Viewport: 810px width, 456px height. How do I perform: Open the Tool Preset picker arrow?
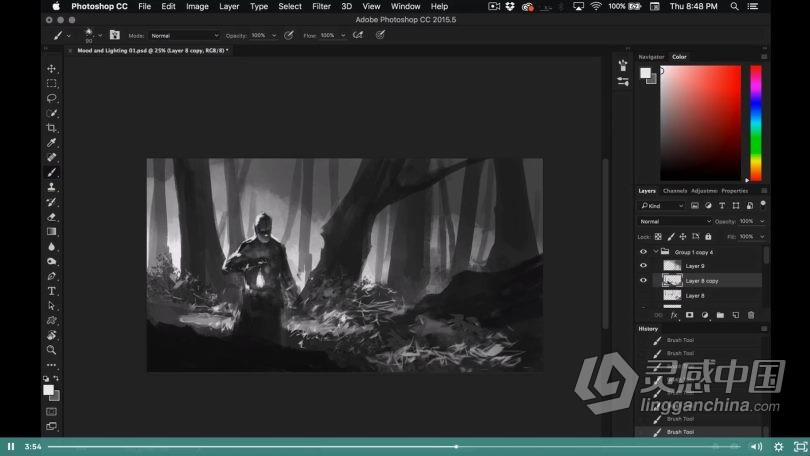click(69, 36)
